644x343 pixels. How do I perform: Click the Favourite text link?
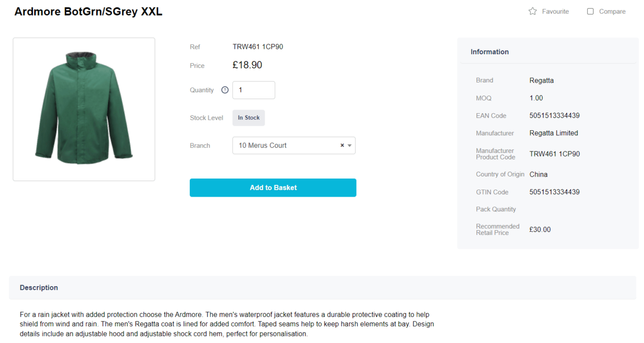pyautogui.click(x=556, y=11)
